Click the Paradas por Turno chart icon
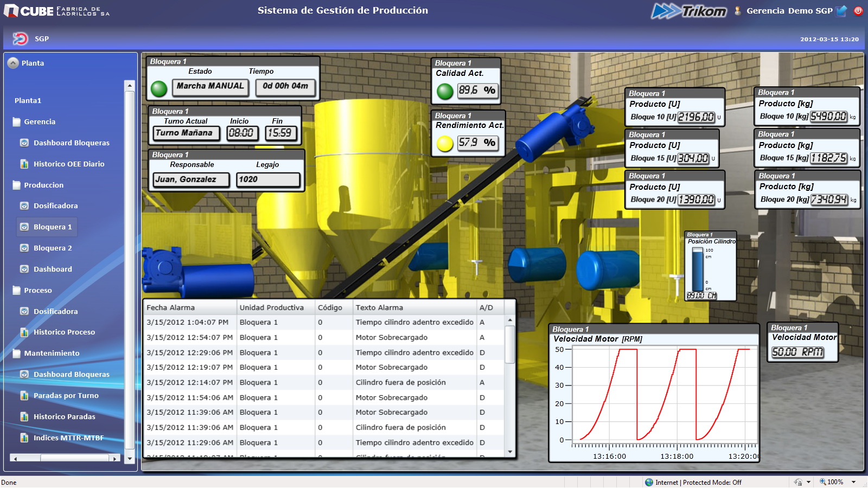 tap(24, 395)
